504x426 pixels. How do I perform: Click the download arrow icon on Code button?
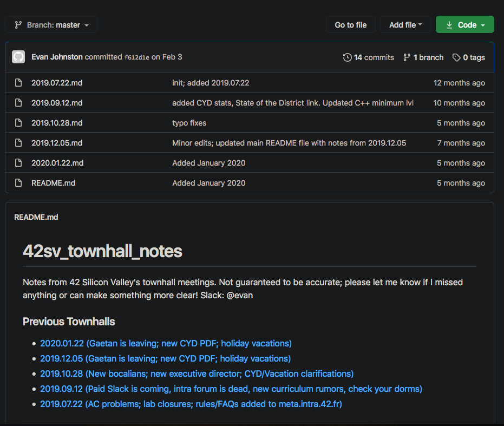pos(449,25)
